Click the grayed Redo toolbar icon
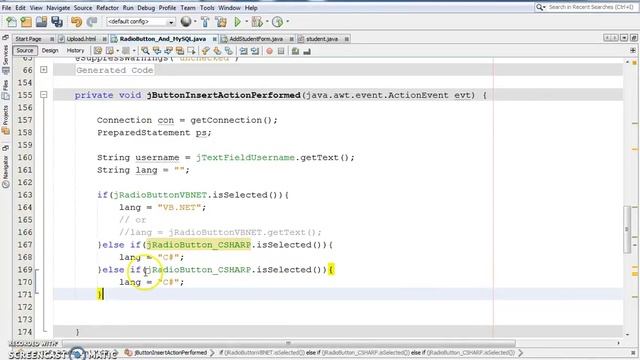Viewport: 640px width, 360px height. click(92, 22)
